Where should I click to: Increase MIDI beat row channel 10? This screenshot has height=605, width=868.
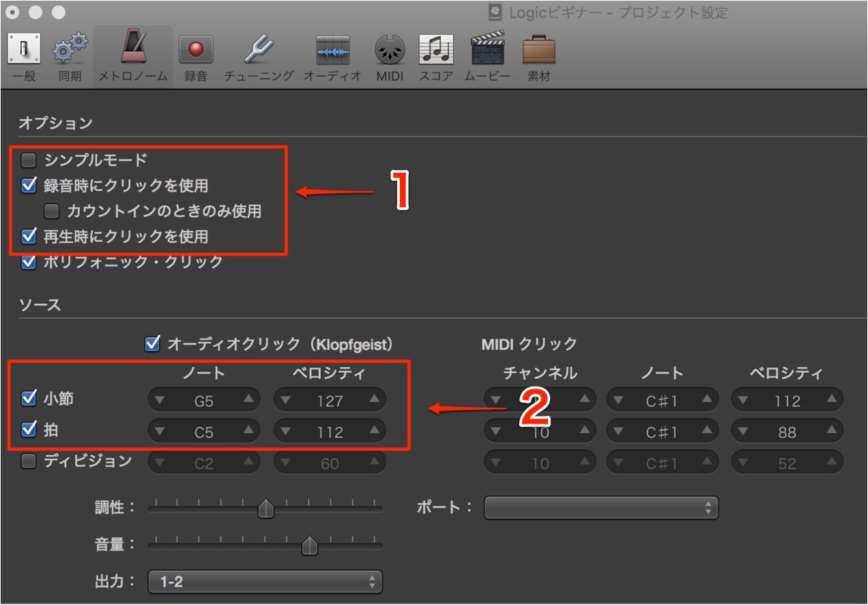tap(585, 431)
